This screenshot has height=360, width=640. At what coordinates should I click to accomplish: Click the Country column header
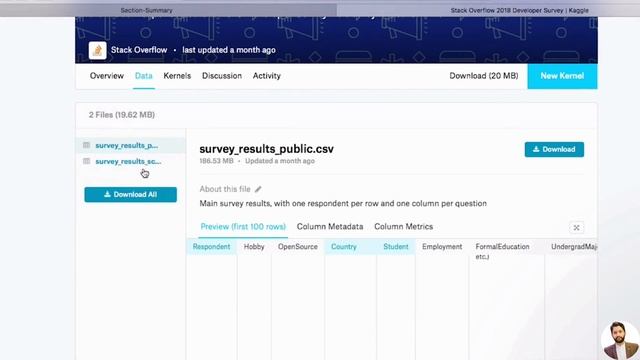[x=344, y=247]
